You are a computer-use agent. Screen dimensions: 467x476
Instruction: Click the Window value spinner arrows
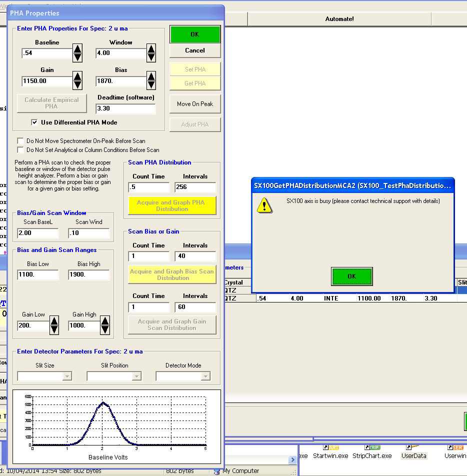(x=151, y=53)
